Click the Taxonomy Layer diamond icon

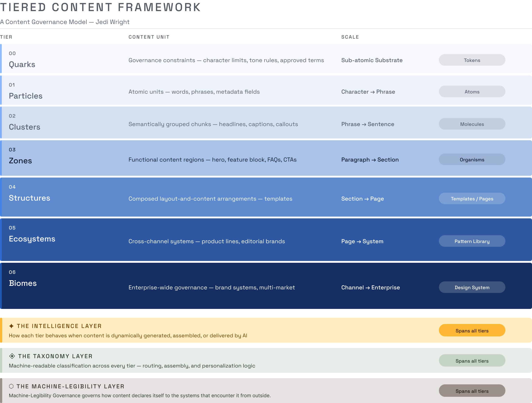click(x=12, y=356)
